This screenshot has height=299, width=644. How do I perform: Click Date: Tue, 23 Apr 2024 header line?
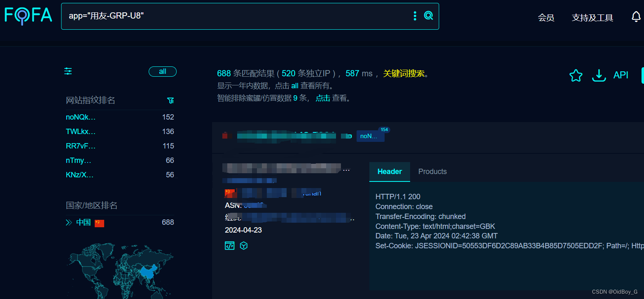tap(436, 236)
